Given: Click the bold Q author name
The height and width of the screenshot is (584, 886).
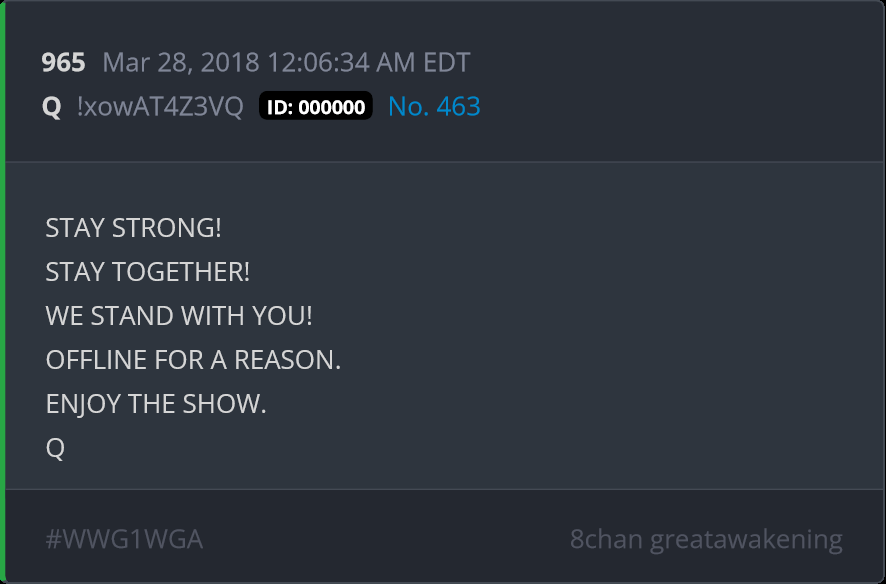Looking at the screenshot, I should [x=51, y=107].
